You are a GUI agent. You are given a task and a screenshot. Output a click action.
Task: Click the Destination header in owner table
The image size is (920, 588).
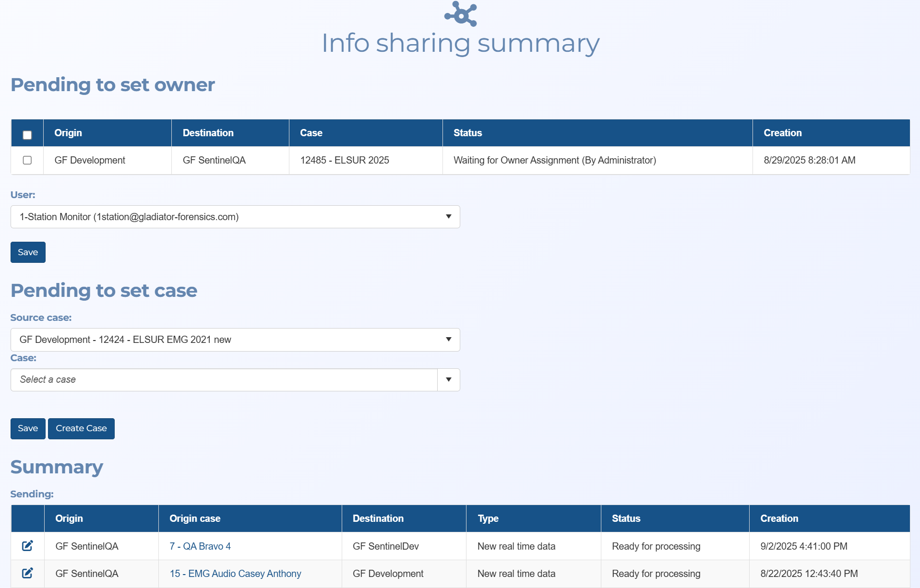(x=208, y=133)
